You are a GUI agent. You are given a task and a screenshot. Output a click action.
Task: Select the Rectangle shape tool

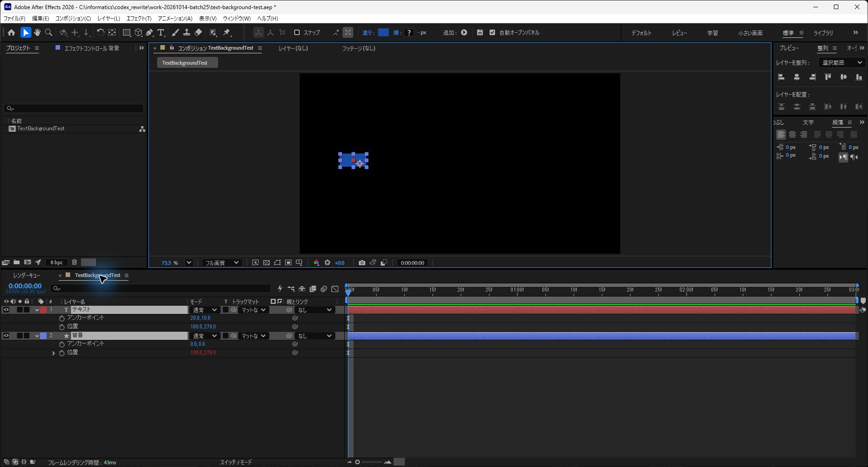point(127,32)
